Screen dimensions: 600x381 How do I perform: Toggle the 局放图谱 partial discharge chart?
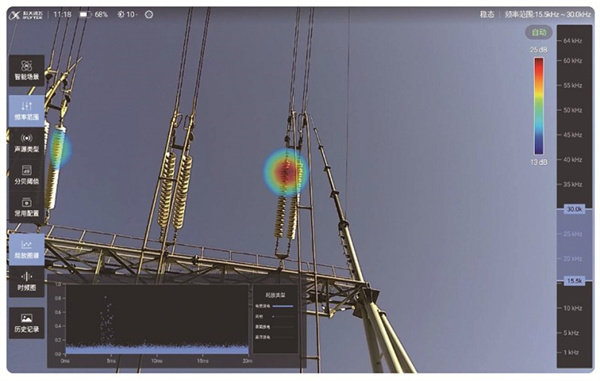[x=26, y=249]
